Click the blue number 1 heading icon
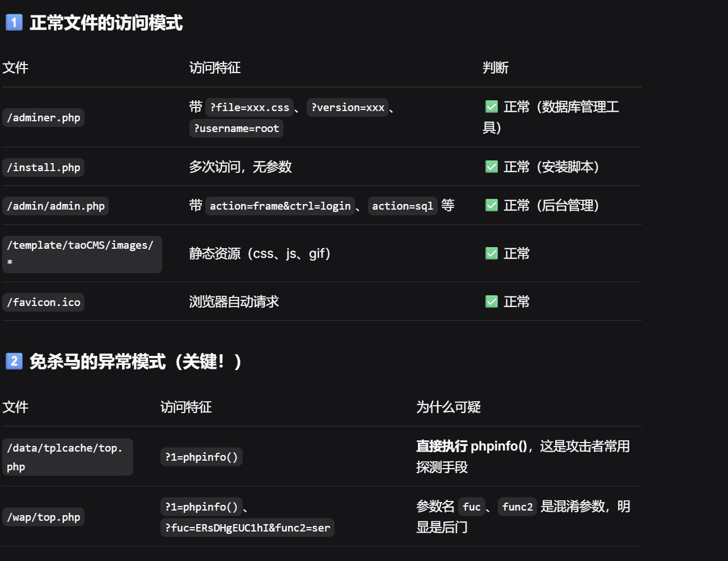Viewport: 728px width, 561px height. click(14, 23)
